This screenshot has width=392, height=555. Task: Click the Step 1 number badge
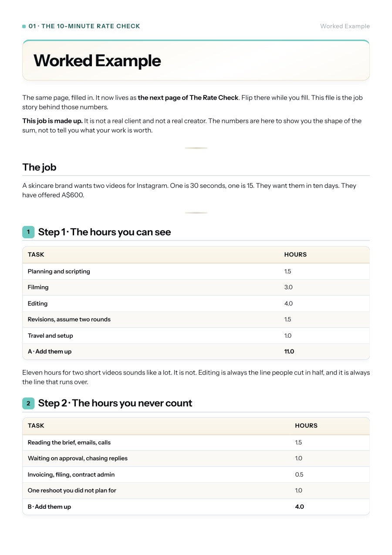[28, 232]
